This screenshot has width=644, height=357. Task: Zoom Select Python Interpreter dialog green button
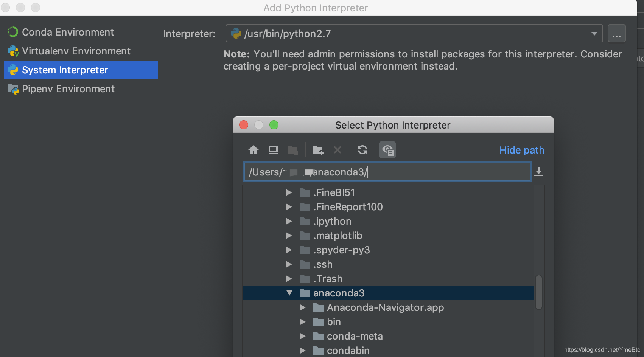tap(274, 125)
